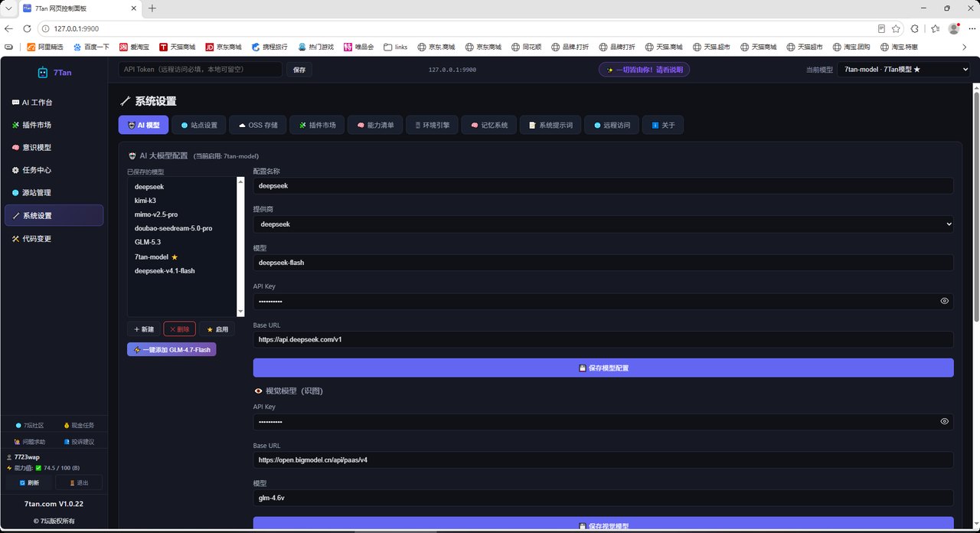Click the 7Tan robot logo icon
Screen dimensions: 980x533
tap(43, 73)
